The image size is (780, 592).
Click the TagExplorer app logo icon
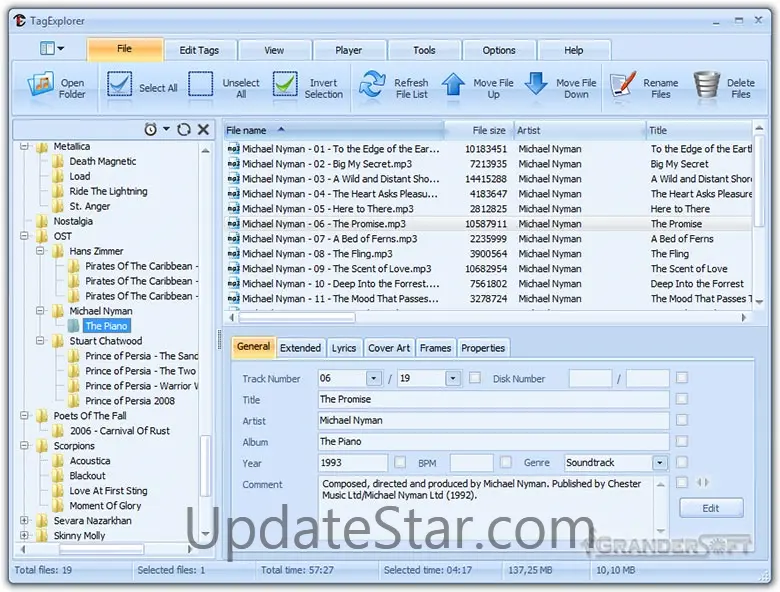click(x=19, y=20)
